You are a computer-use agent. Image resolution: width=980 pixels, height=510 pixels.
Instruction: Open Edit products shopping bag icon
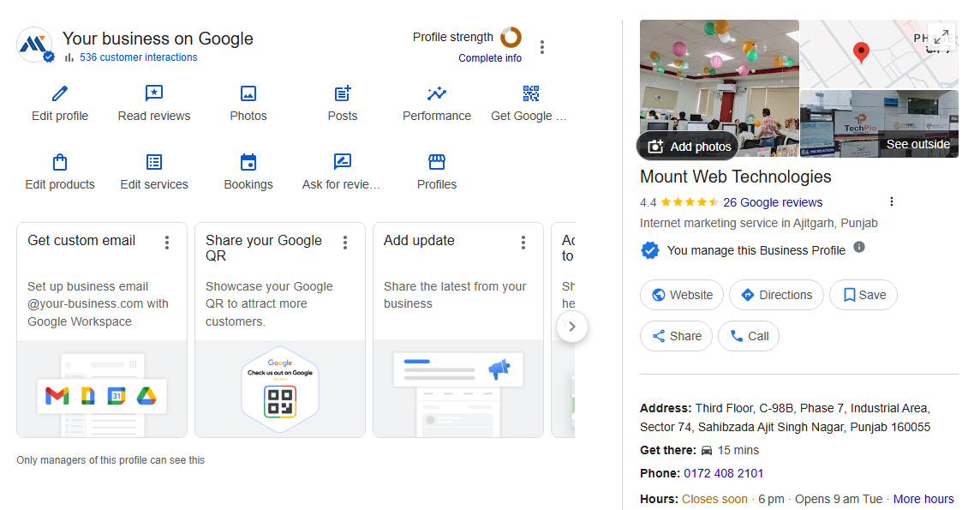pyautogui.click(x=60, y=163)
